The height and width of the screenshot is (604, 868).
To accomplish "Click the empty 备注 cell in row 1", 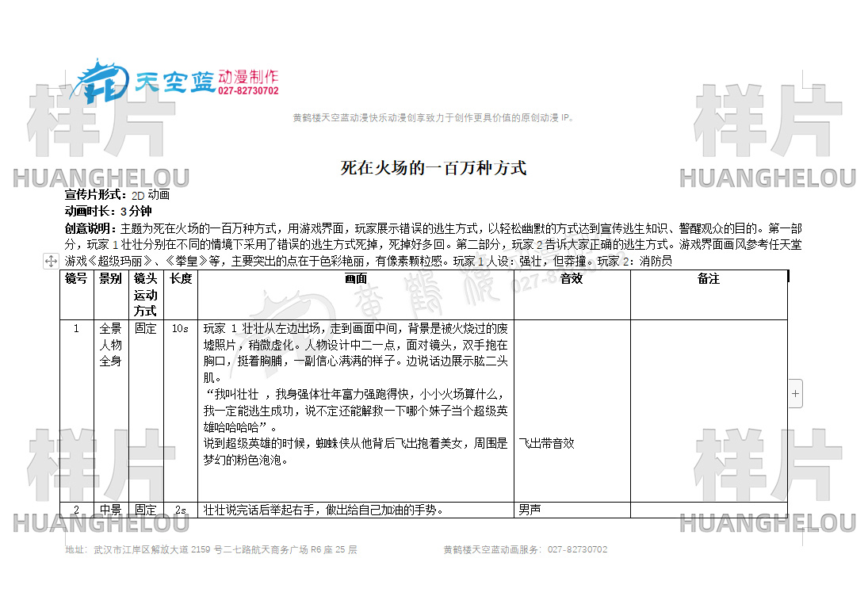I will coord(709,411).
